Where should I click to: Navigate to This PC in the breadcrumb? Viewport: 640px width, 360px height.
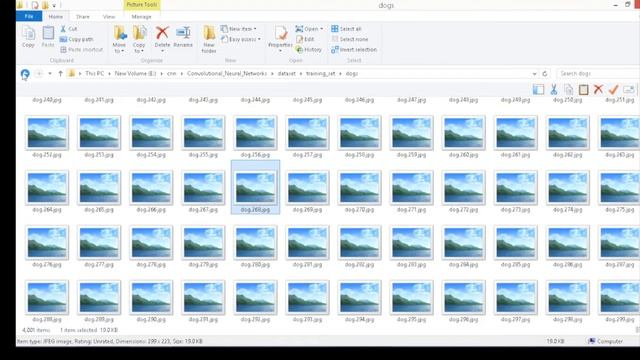point(95,73)
